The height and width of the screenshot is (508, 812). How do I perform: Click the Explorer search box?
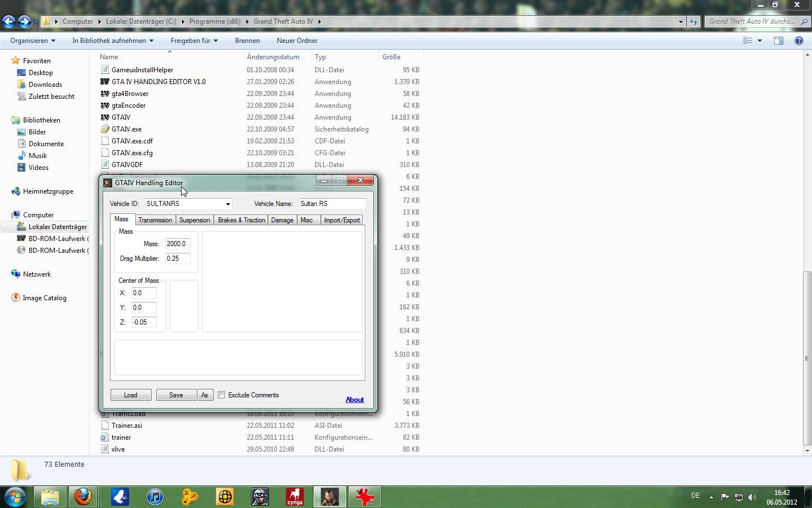(757, 21)
